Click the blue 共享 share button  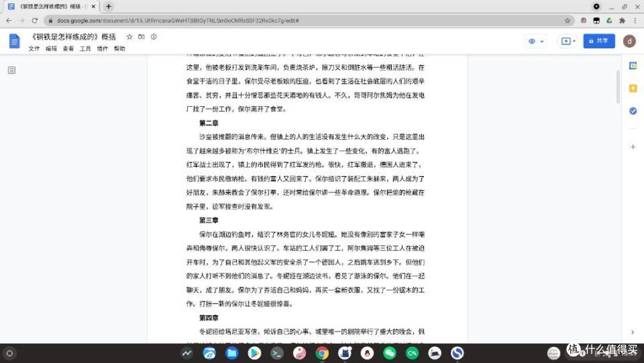pyautogui.click(x=599, y=41)
